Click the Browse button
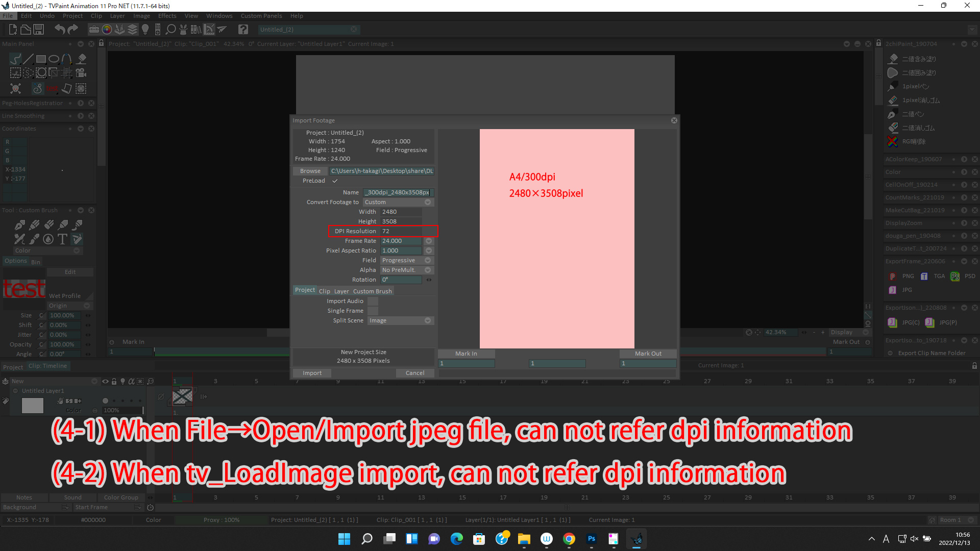Image resolution: width=980 pixels, height=551 pixels. [x=310, y=171]
